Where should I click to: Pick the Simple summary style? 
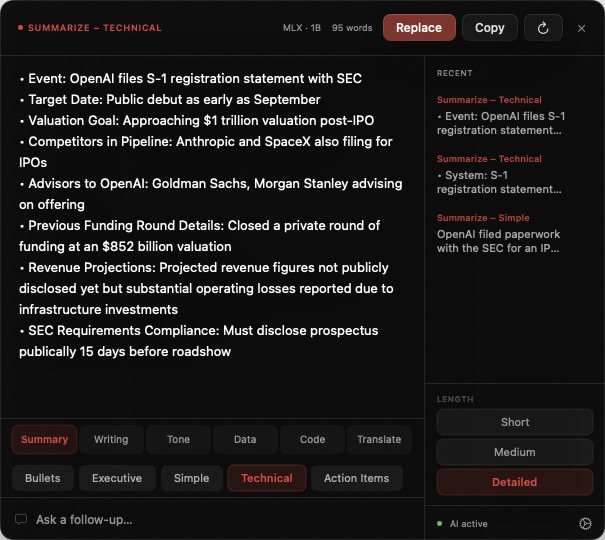192,478
